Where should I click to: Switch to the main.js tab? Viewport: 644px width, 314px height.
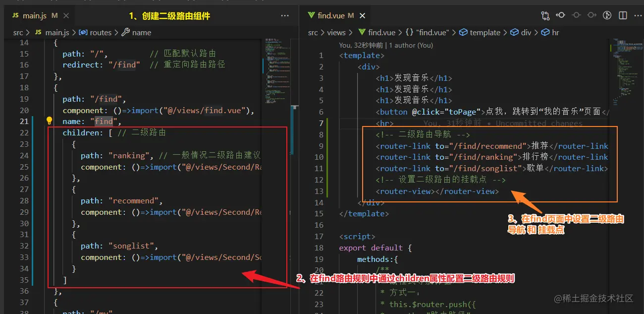(x=35, y=15)
